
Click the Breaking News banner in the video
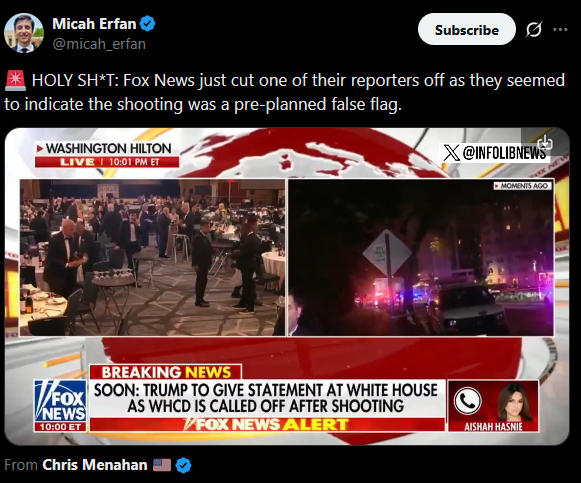166,372
